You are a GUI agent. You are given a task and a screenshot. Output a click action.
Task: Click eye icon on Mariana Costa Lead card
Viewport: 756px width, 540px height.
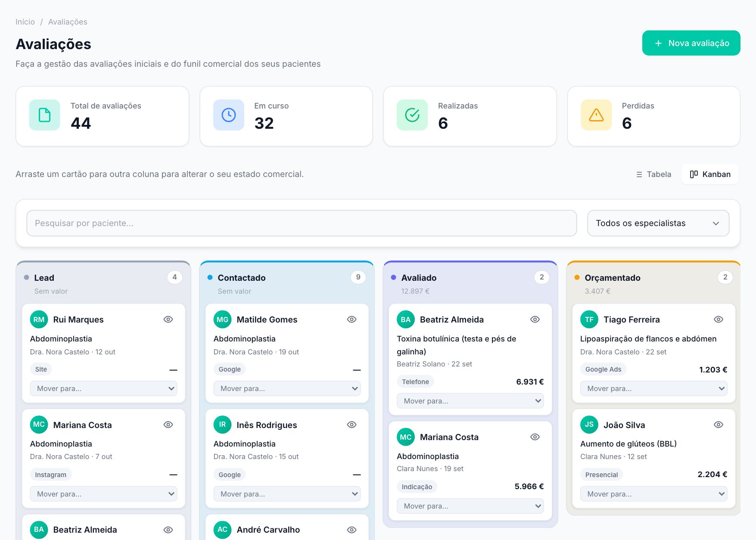click(x=168, y=425)
